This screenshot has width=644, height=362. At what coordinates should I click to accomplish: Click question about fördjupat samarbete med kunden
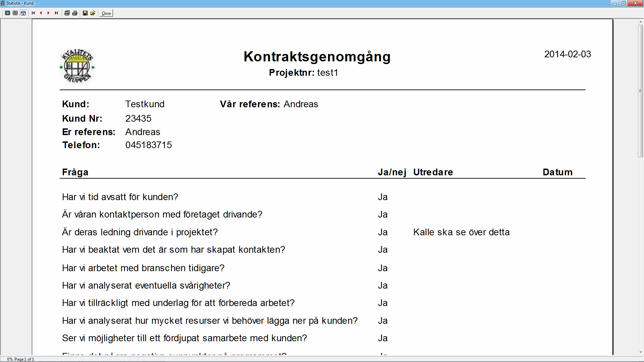point(184,338)
